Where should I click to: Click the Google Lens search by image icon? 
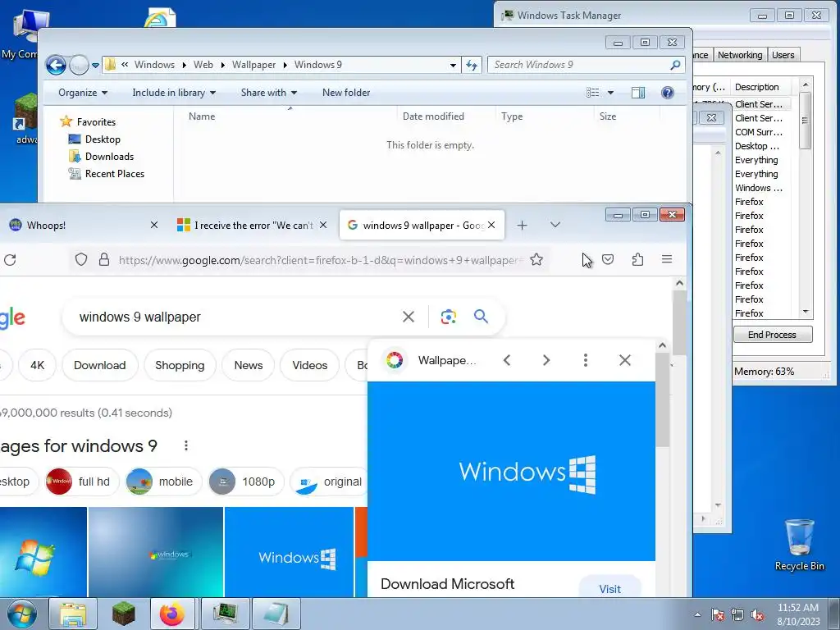tap(449, 317)
